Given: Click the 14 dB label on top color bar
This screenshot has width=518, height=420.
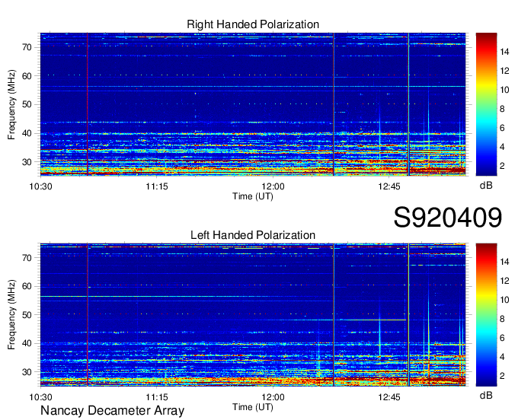Looking at the screenshot, I should point(504,52).
